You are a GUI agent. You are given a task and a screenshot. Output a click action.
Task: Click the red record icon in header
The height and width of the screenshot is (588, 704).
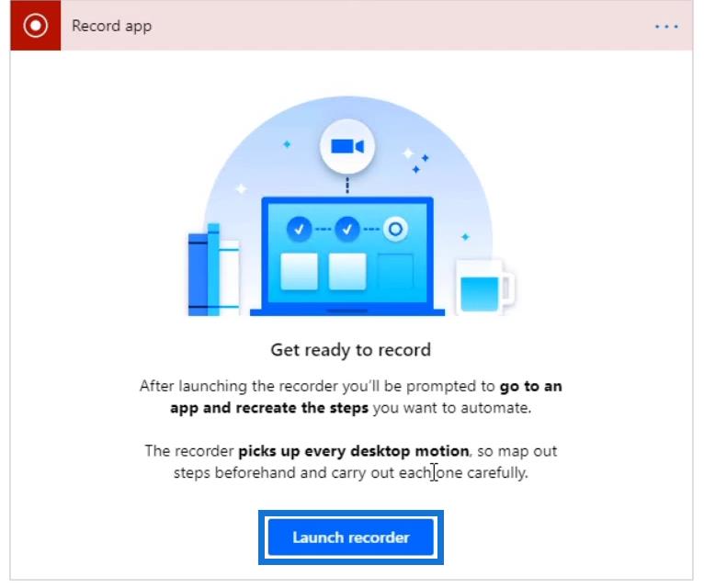coord(36,25)
